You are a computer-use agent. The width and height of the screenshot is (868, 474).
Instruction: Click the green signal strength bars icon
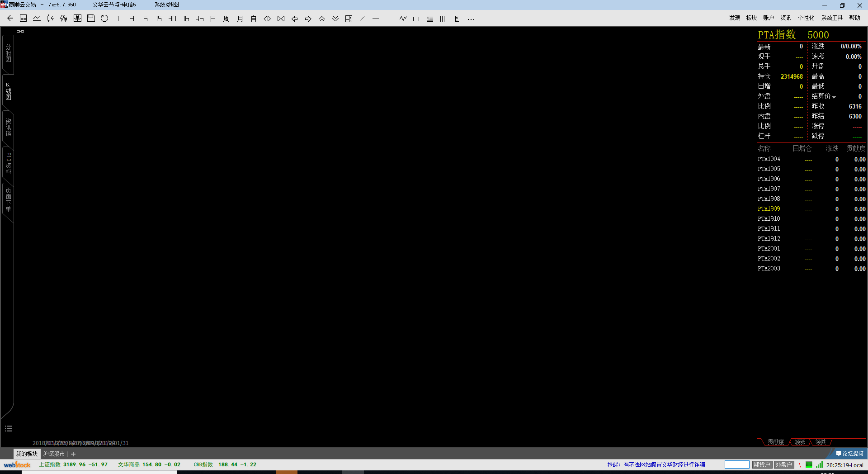819,465
